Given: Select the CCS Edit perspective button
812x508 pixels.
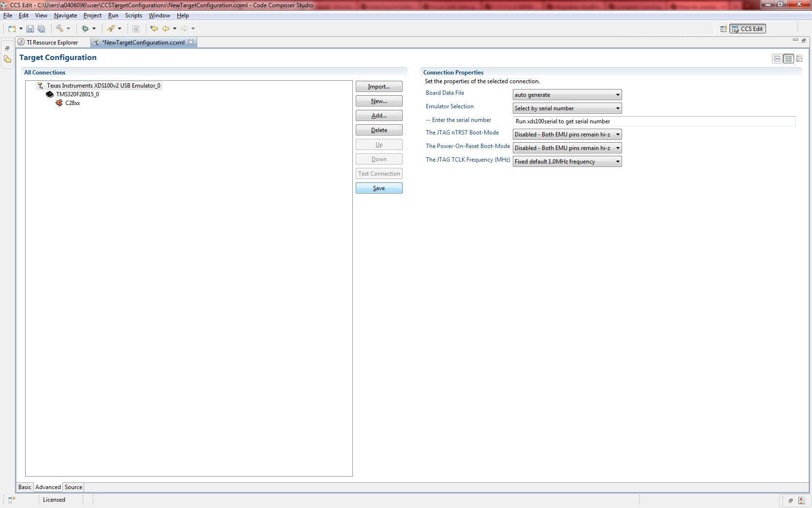Looking at the screenshot, I should tap(748, 29).
